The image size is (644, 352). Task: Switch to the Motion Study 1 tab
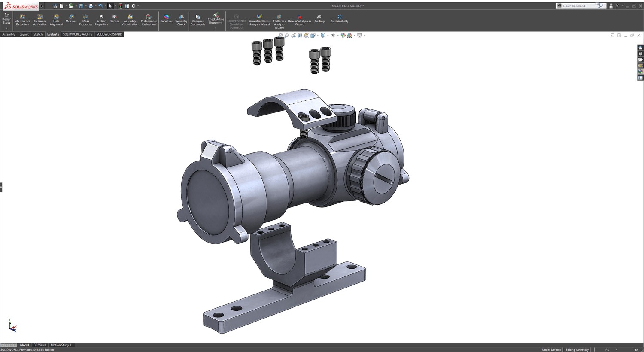61,345
